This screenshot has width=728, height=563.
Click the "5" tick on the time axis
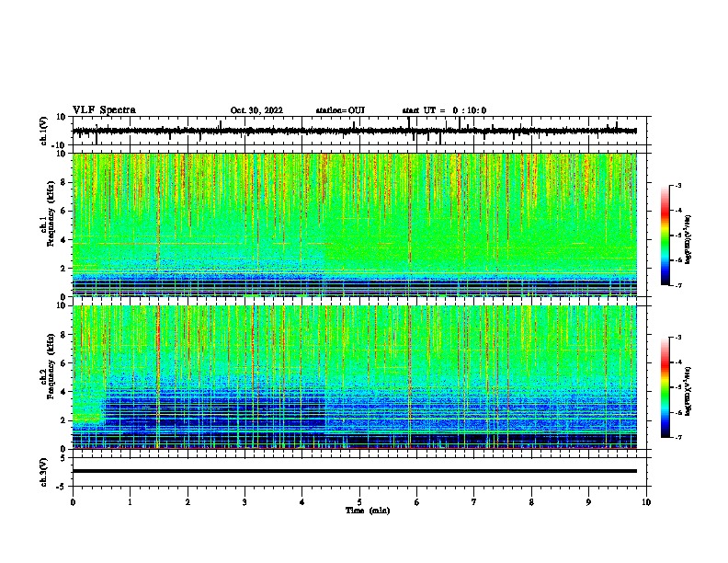pos(359,502)
